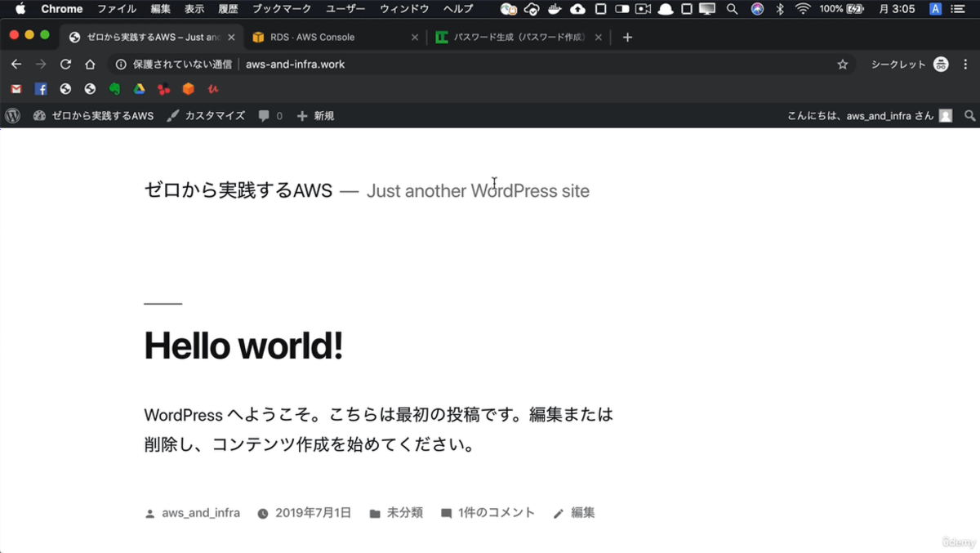The height and width of the screenshot is (553, 980).
Task: Click the WordPress logo in admin bar
Action: (x=12, y=116)
